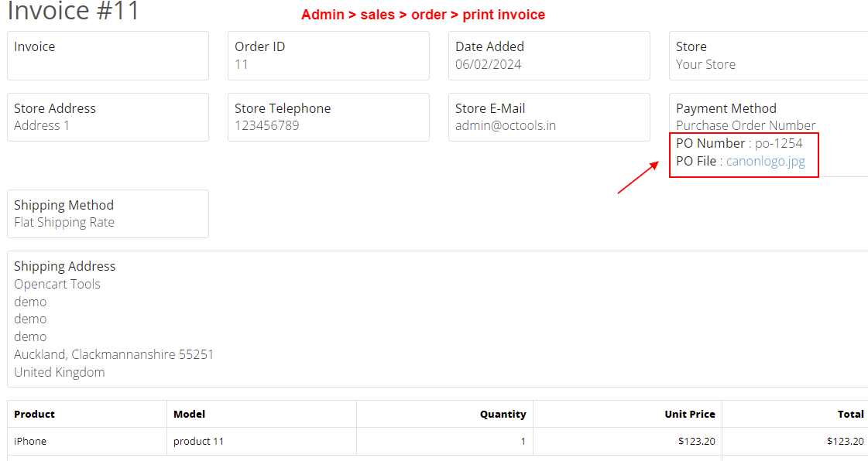This screenshot has height=461, width=868.
Task: Select the United Kingdom country line
Action: click(x=59, y=373)
